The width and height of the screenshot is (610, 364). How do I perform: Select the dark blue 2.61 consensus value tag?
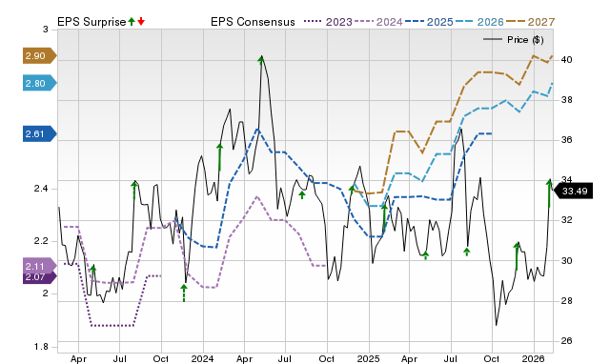click(x=40, y=133)
